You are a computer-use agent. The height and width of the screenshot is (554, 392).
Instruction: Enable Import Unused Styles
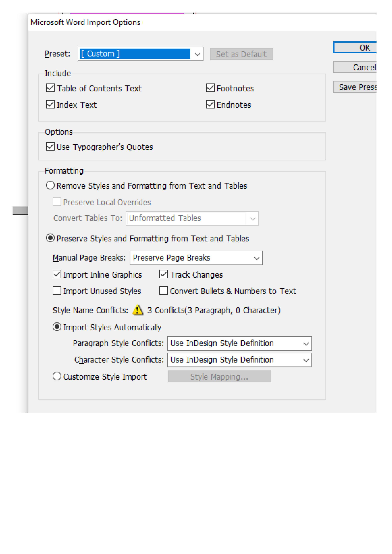tap(57, 291)
